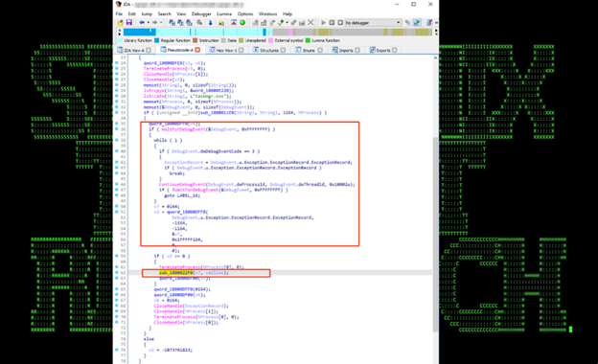Click the pause process square icon

click(x=332, y=22)
